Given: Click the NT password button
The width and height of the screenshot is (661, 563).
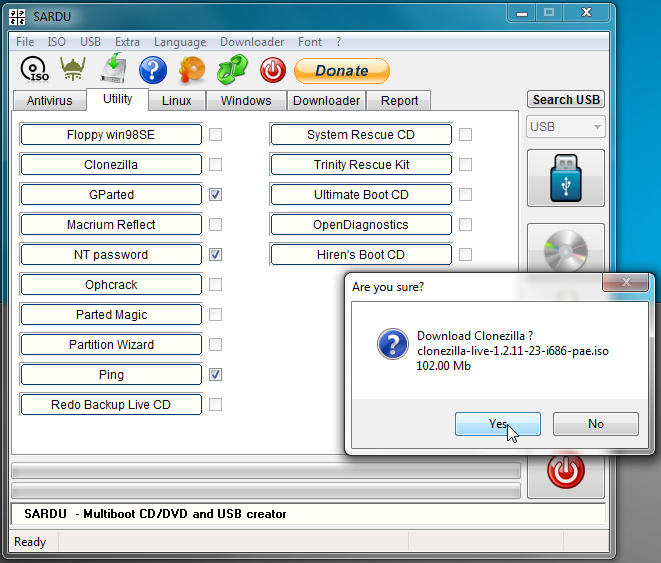Looking at the screenshot, I should 111,255.
